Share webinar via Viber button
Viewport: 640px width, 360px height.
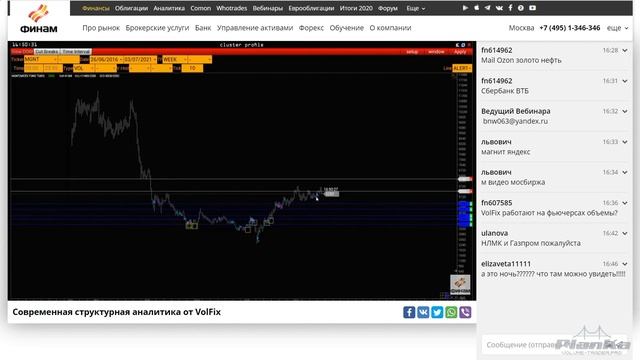click(x=465, y=312)
